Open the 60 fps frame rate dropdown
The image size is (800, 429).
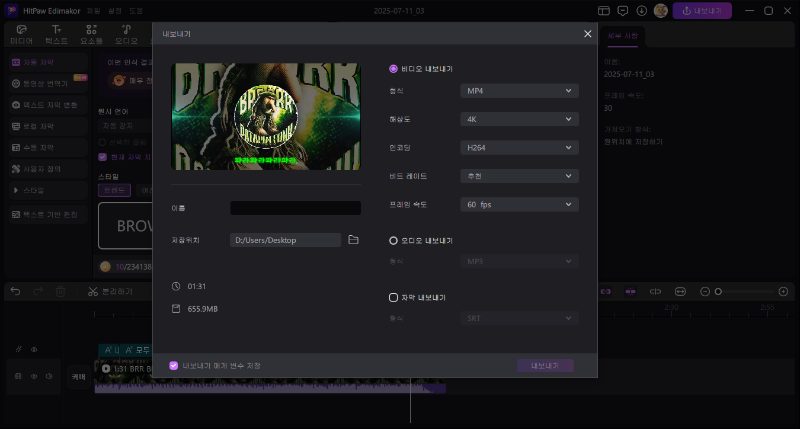coord(519,205)
